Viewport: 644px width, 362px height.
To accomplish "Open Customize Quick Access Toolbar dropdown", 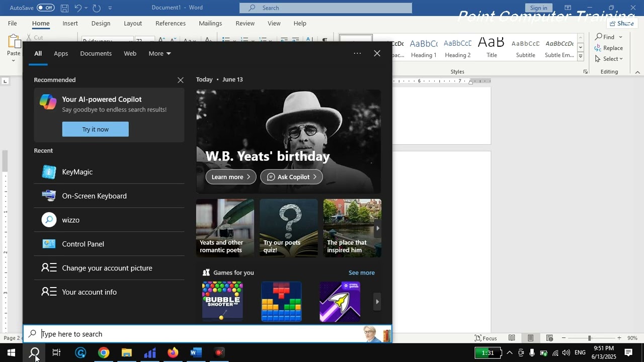I will tap(110, 8).
